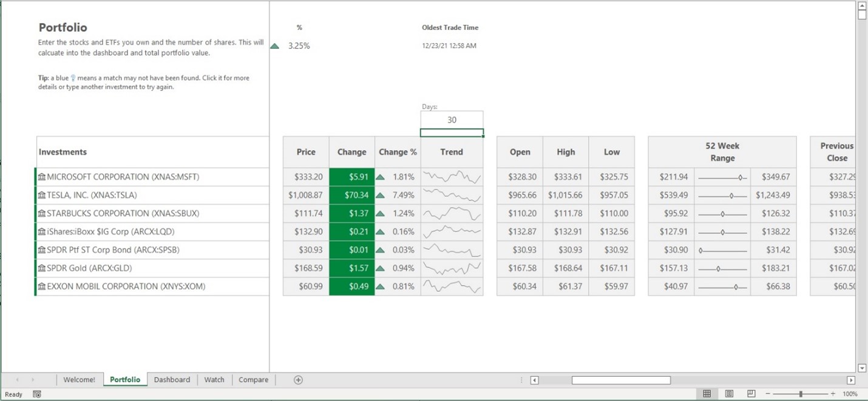Go to the Welcome! sheet tab
868x401 pixels.
[80, 379]
